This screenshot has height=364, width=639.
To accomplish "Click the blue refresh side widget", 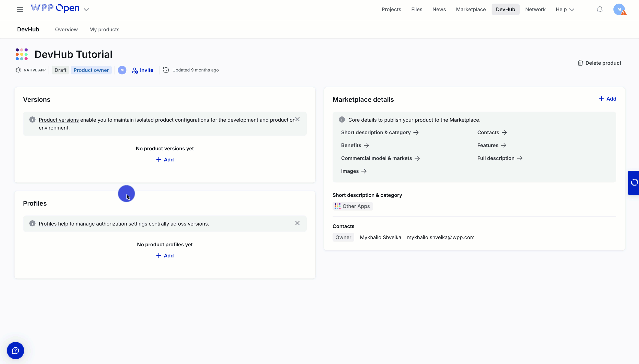I will 634,183.
